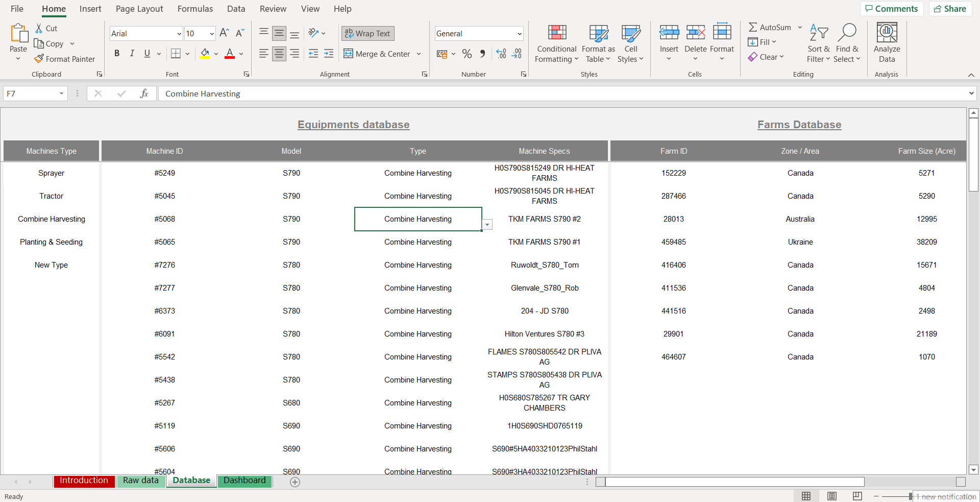Click the Insert Function fx icon
Viewport: 980px width, 502px height.
click(144, 93)
